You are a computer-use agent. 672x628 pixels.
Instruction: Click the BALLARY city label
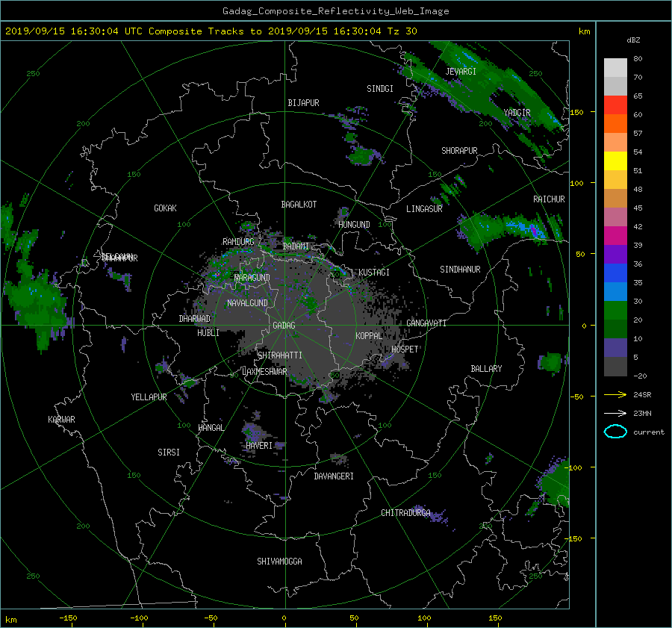pyautogui.click(x=486, y=369)
